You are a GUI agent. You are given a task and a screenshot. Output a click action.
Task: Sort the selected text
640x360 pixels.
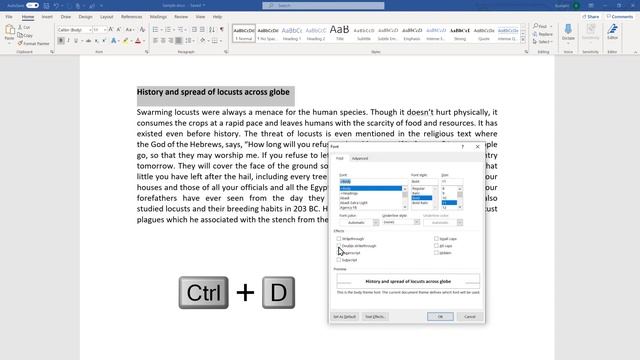point(212,30)
